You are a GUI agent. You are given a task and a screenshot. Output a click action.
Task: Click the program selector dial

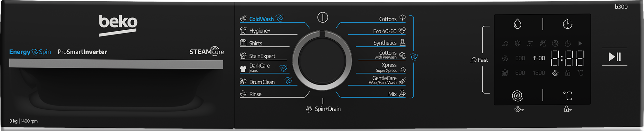pos(322,60)
